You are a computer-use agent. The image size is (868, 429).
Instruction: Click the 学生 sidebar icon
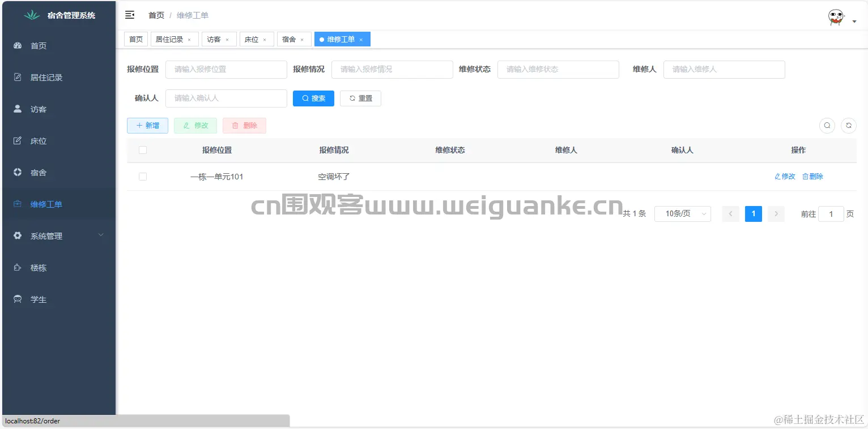(18, 299)
